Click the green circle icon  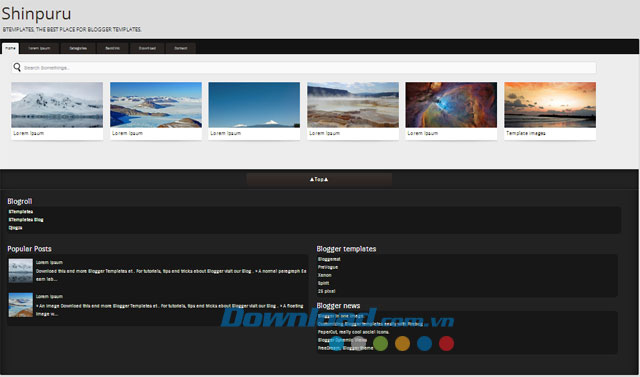point(380,344)
